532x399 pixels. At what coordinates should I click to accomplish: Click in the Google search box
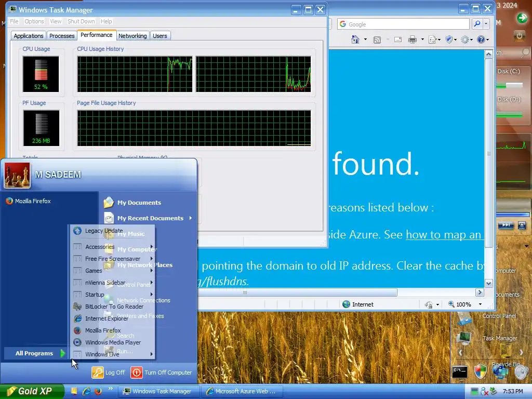click(x=404, y=24)
